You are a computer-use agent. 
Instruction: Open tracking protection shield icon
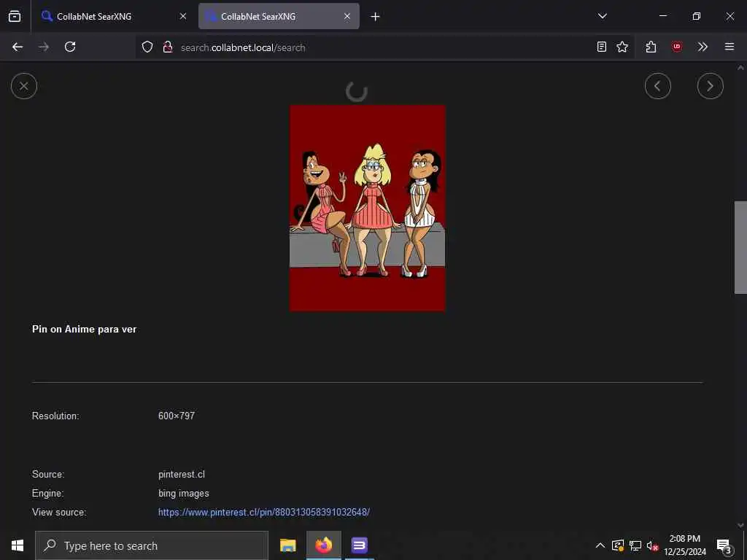[x=147, y=47]
